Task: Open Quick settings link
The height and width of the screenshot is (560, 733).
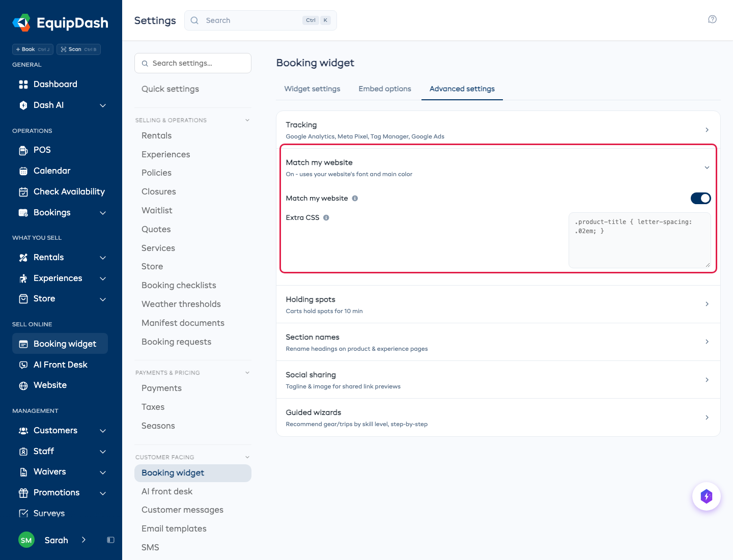Action: [170, 89]
